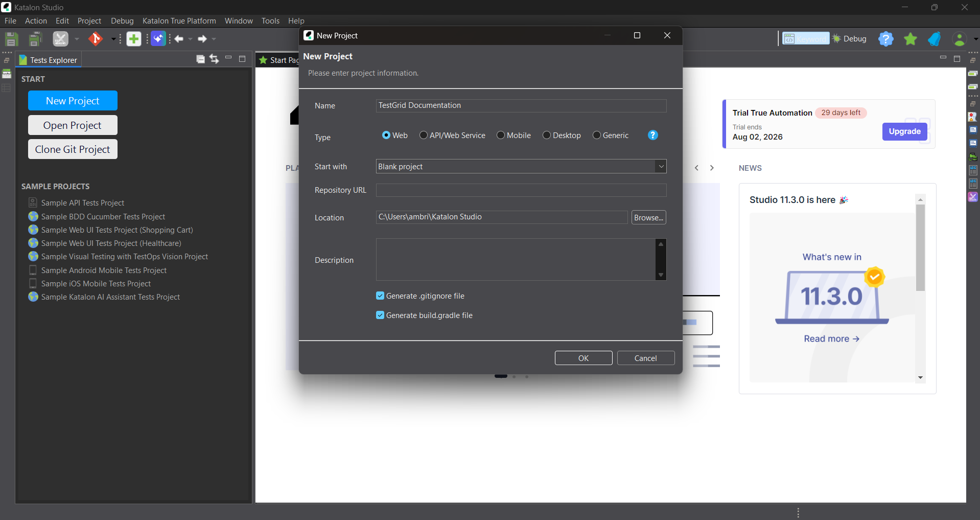980x520 pixels.
Task: Click the green plus toolbar icon
Action: [x=134, y=39]
